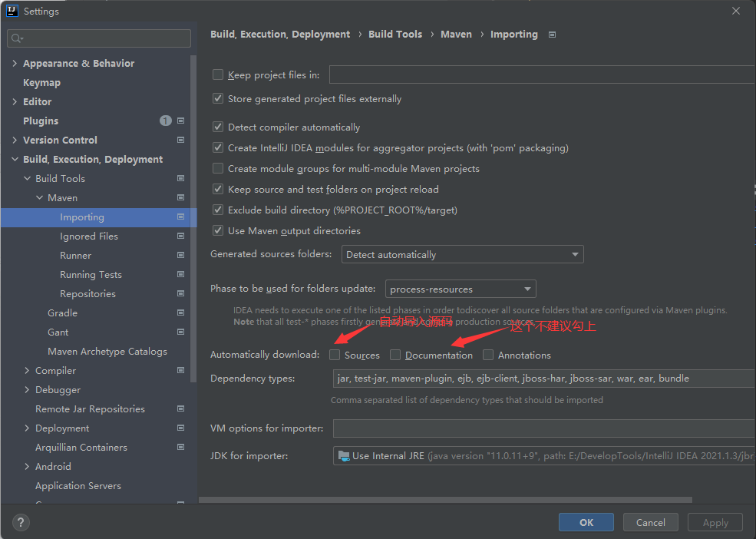
Task: Open the Gradle settings page
Action: pyautogui.click(x=62, y=312)
